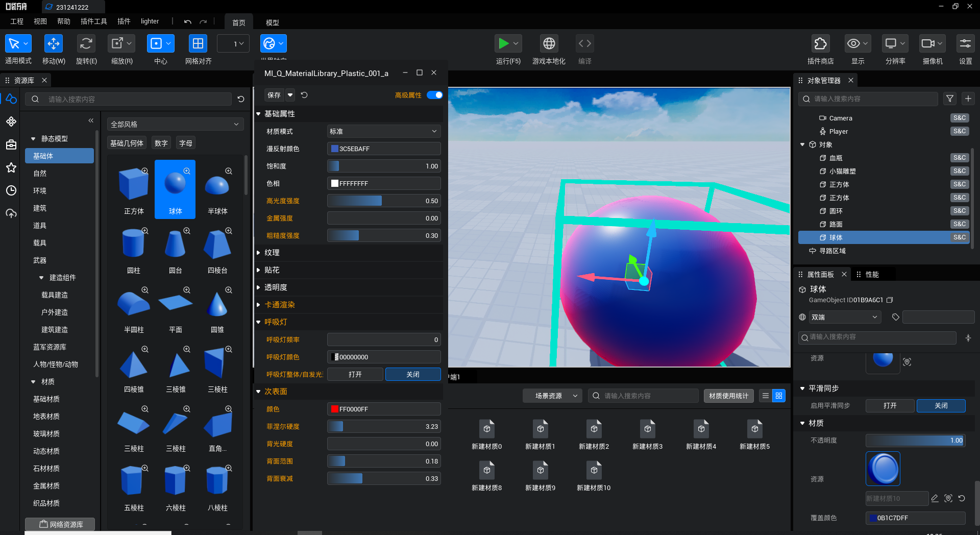Open 全部风格 style dropdown
Image resolution: width=980 pixels, height=535 pixels.
pyautogui.click(x=175, y=124)
